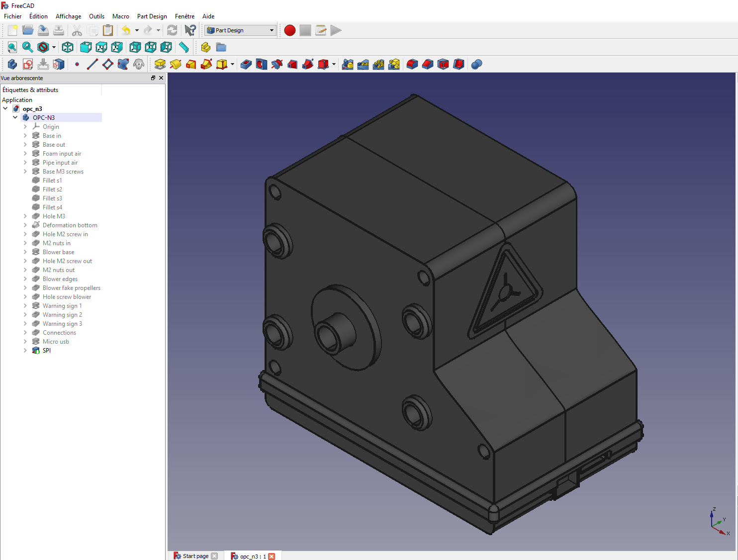
Task: Create a datum line
Action: pos(92,64)
